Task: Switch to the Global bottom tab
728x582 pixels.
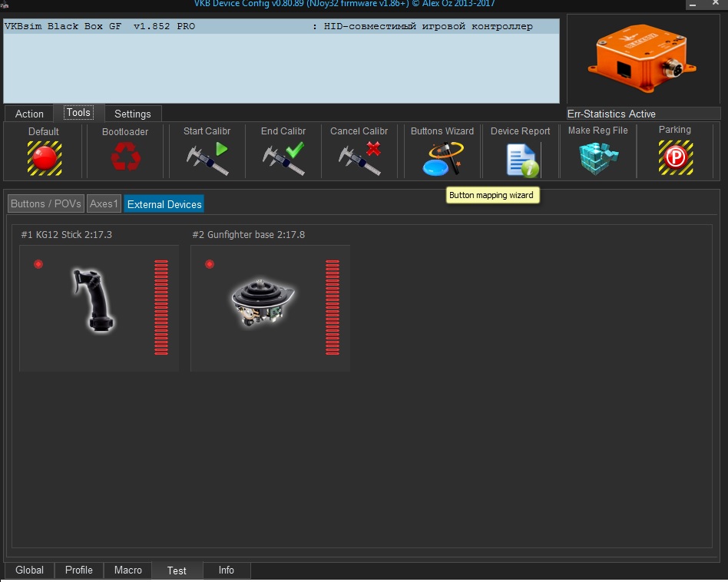Action: point(29,570)
